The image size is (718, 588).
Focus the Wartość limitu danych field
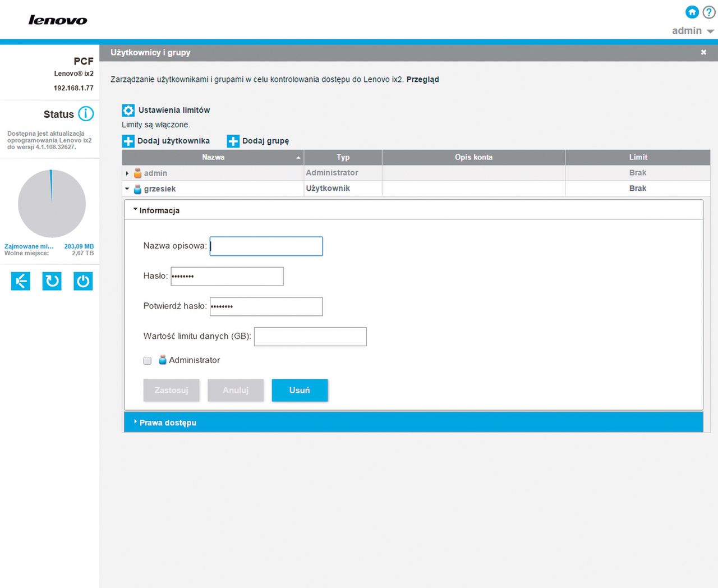[310, 337]
